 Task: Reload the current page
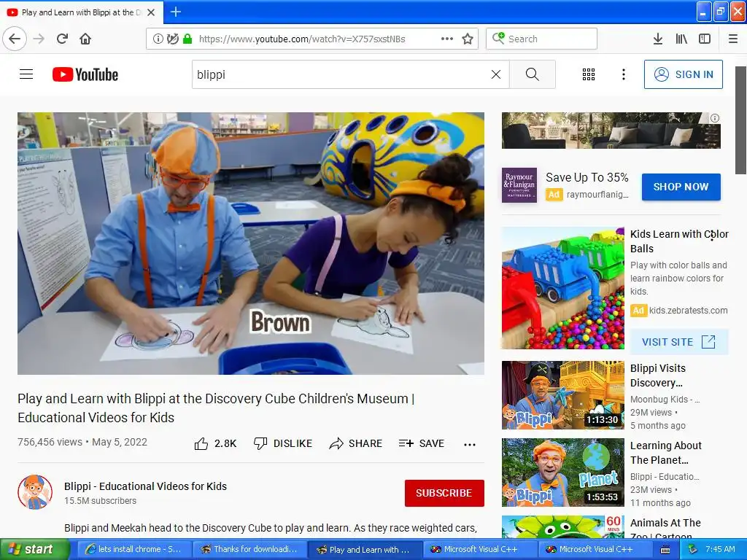[x=62, y=39]
